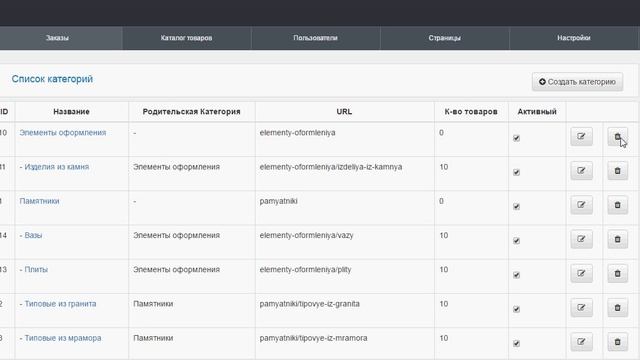Screen dimensions: 640x360
Task: Open the Изделия из камня link
Action: [x=57, y=167]
